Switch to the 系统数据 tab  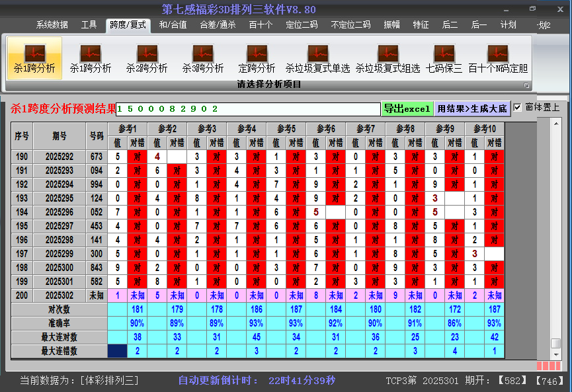tap(52, 25)
